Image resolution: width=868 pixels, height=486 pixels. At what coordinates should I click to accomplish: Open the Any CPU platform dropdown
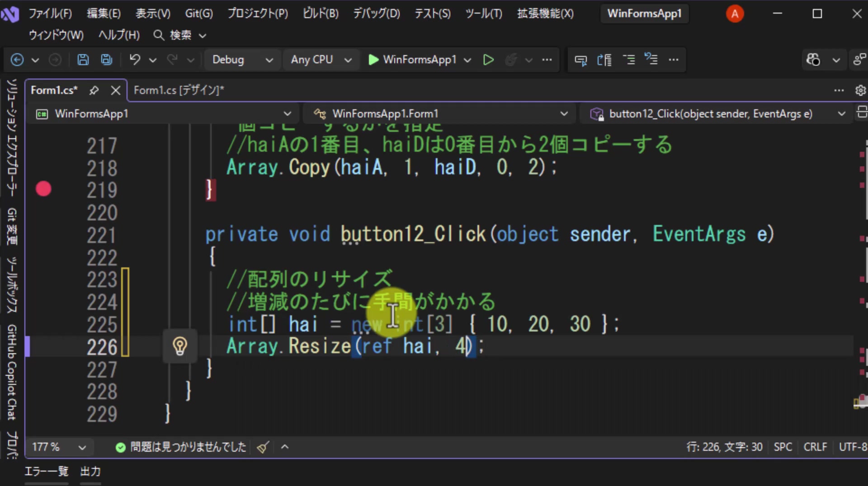[x=321, y=60]
